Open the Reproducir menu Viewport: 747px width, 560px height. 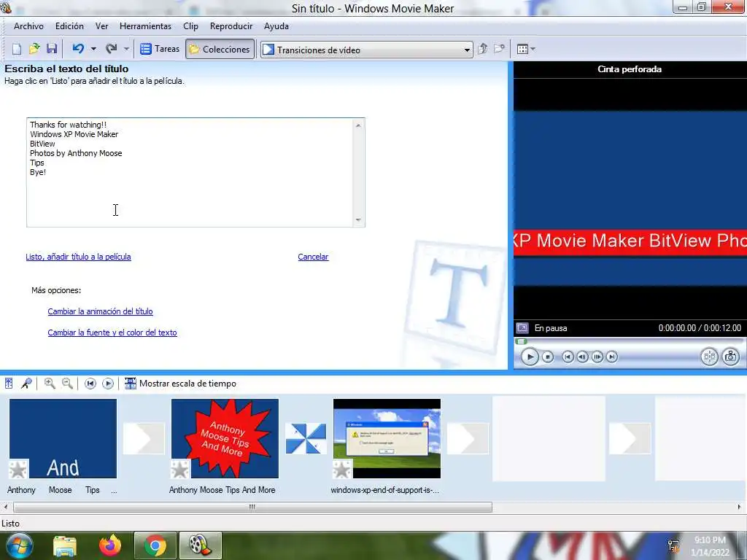[231, 26]
